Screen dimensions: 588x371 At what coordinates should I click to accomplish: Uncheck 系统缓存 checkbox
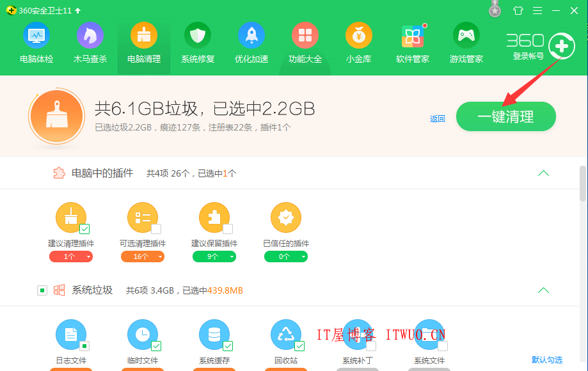point(228,346)
